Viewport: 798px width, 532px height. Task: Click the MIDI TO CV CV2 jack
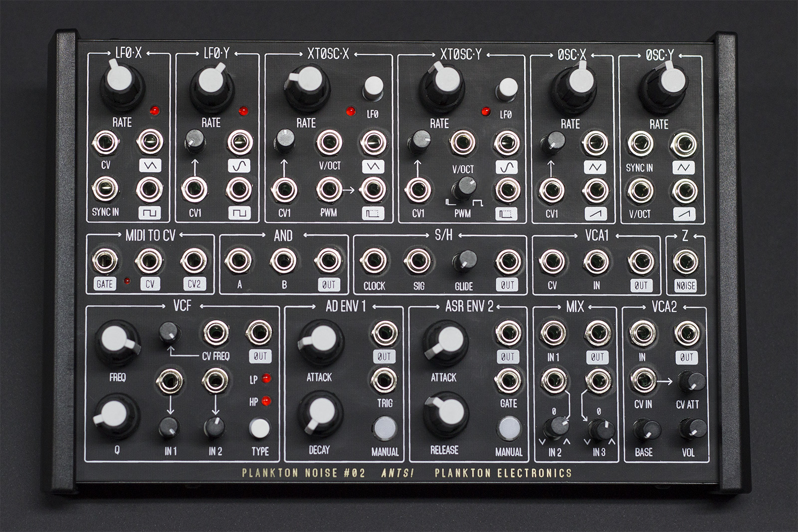[195, 261]
